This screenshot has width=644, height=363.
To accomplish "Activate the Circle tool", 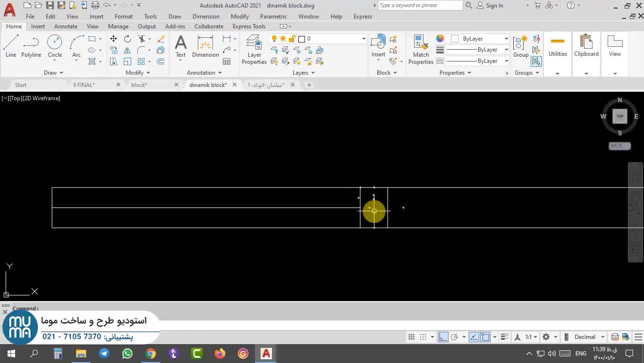I will click(x=55, y=46).
